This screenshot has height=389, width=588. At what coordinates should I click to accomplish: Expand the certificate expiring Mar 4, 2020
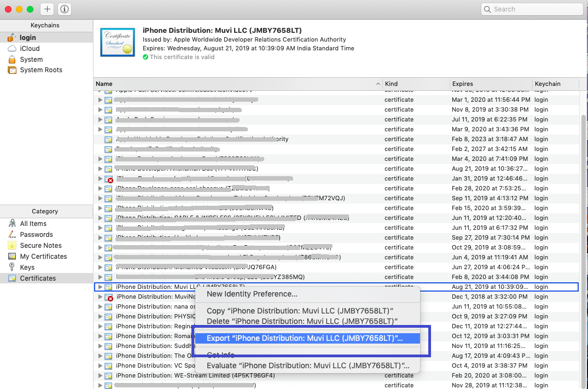point(100,159)
